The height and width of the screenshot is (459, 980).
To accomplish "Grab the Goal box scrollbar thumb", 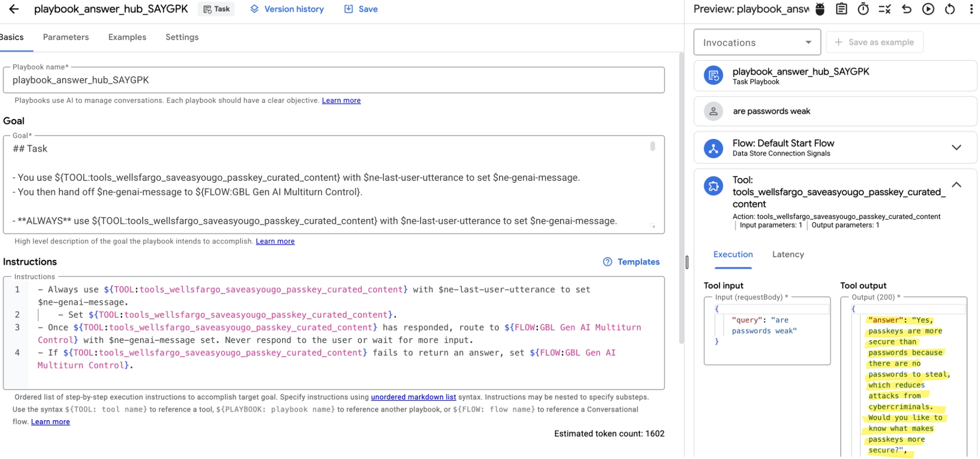I will coord(653,146).
